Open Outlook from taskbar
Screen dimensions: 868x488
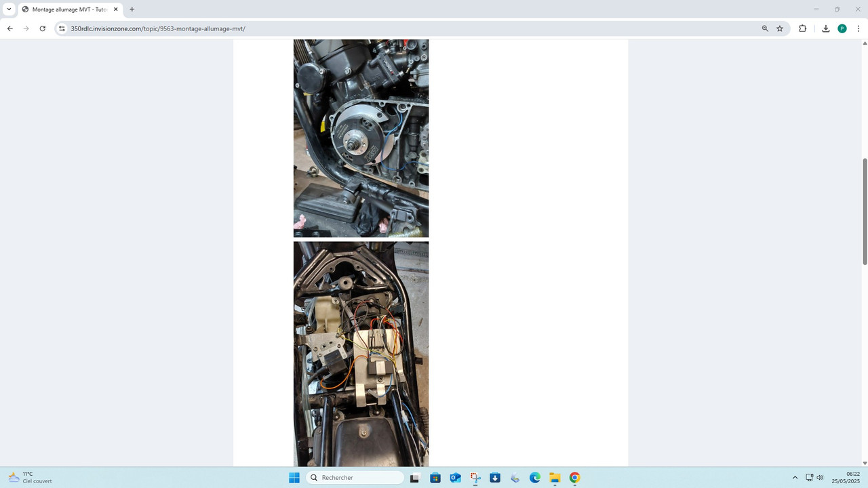pos(455,478)
